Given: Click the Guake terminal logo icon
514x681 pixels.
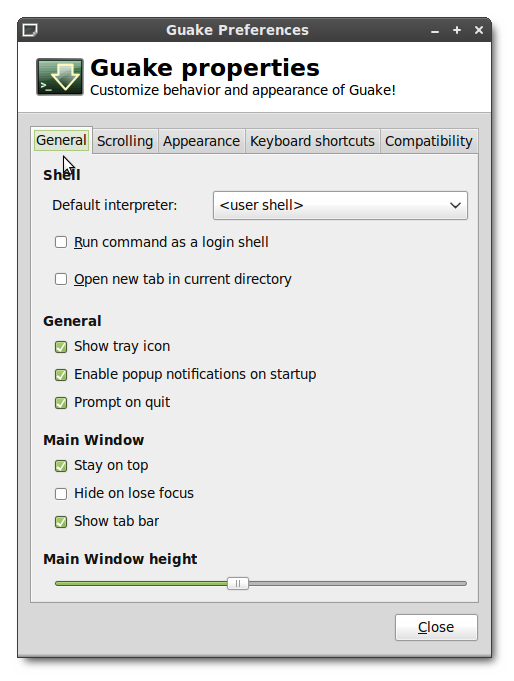Looking at the screenshot, I should (60, 77).
